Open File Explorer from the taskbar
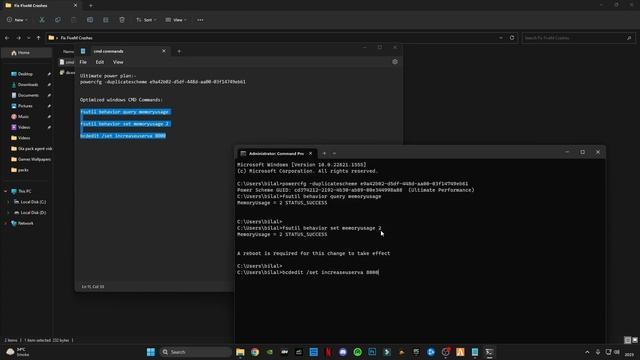The width and height of the screenshot is (640, 360). pos(240,352)
